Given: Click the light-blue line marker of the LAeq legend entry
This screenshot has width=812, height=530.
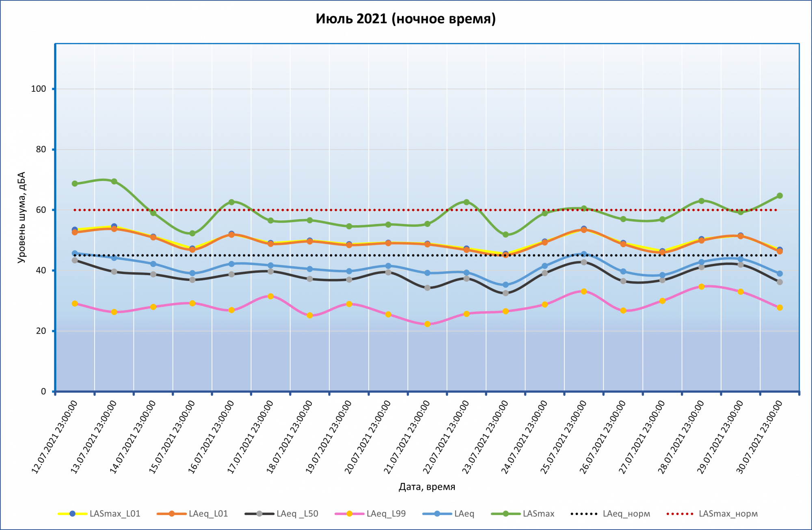Looking at the screenshot, I should 437,514.
